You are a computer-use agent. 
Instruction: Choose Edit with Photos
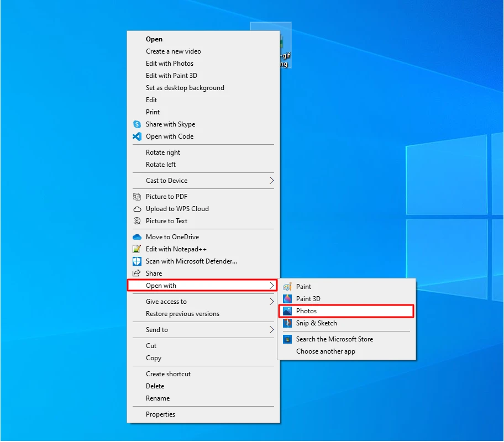(x=203, y=64)
